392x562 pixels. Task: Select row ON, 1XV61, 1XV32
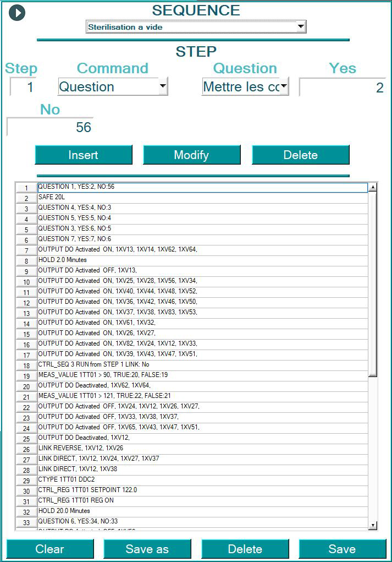click(x=203, y=324)
